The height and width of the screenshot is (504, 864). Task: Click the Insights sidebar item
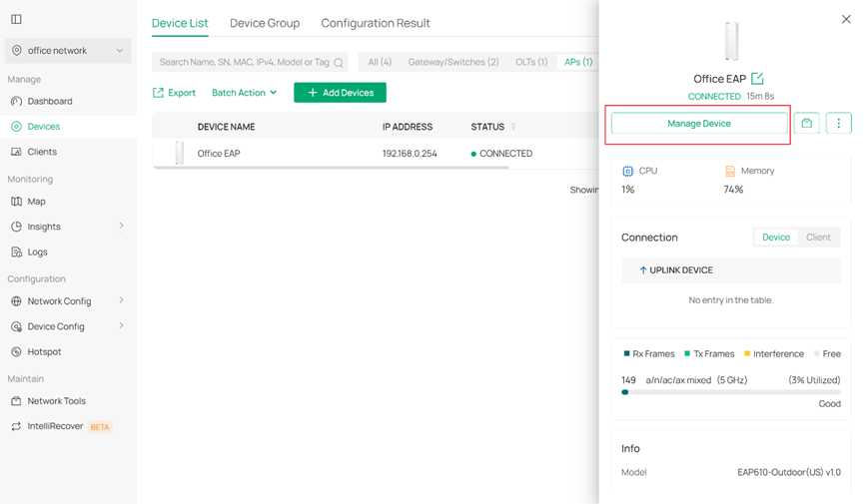tap(44, 227)
